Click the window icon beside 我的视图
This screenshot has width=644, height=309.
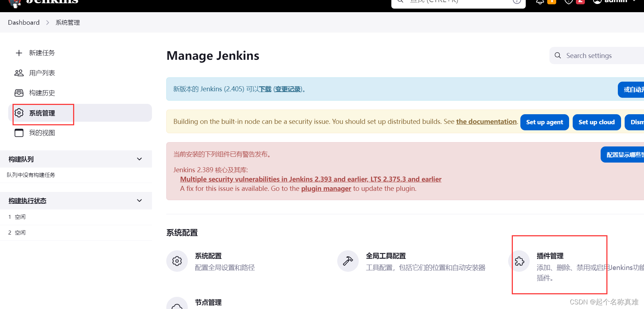[x=19, y=133]
